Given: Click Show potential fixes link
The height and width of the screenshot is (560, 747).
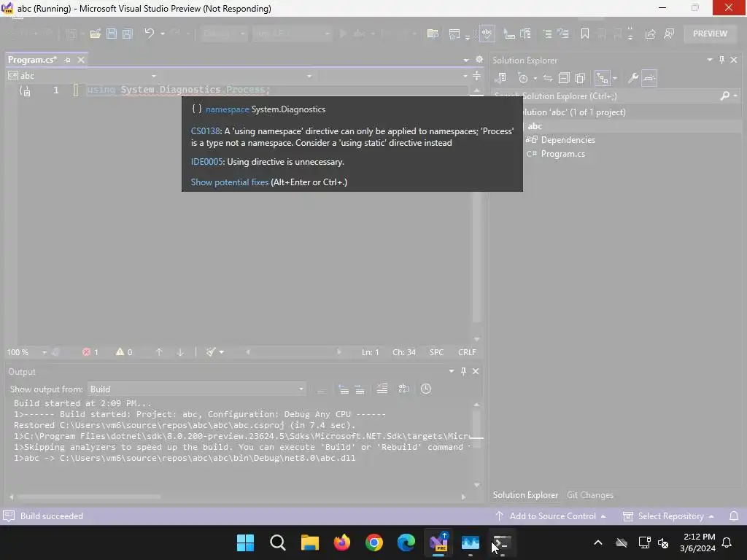Looking at the screenshot, I should click(230, 182).
